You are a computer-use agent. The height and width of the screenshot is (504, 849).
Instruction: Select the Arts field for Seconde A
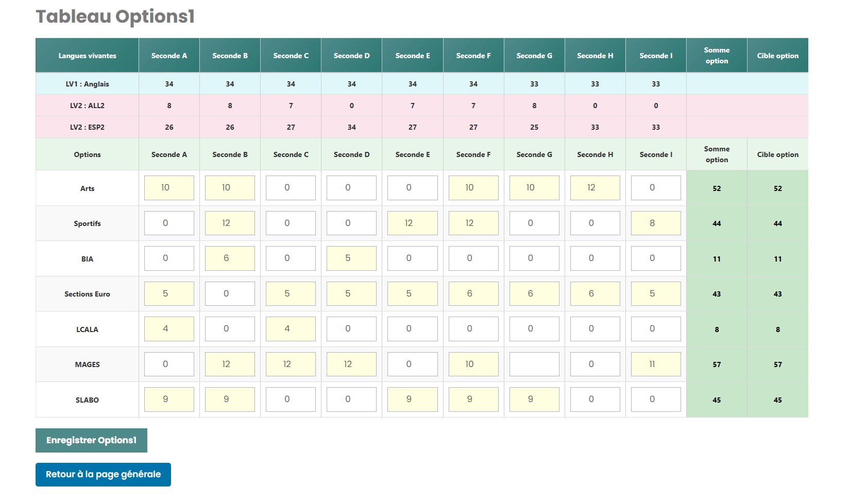tap(169, 188)
